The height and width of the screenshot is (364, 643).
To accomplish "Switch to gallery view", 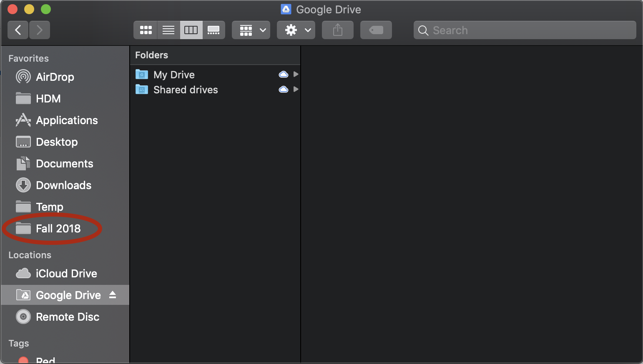I will pos(213,30).
